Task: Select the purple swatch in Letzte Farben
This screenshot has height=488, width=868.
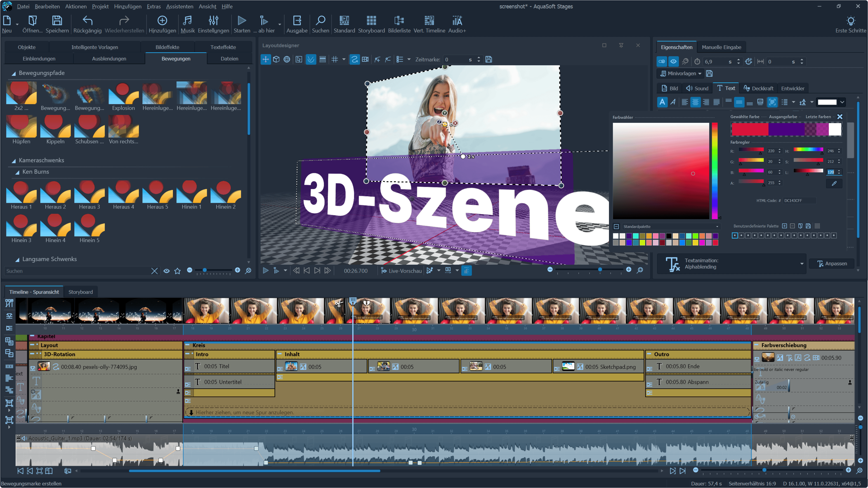Action: 822,130
